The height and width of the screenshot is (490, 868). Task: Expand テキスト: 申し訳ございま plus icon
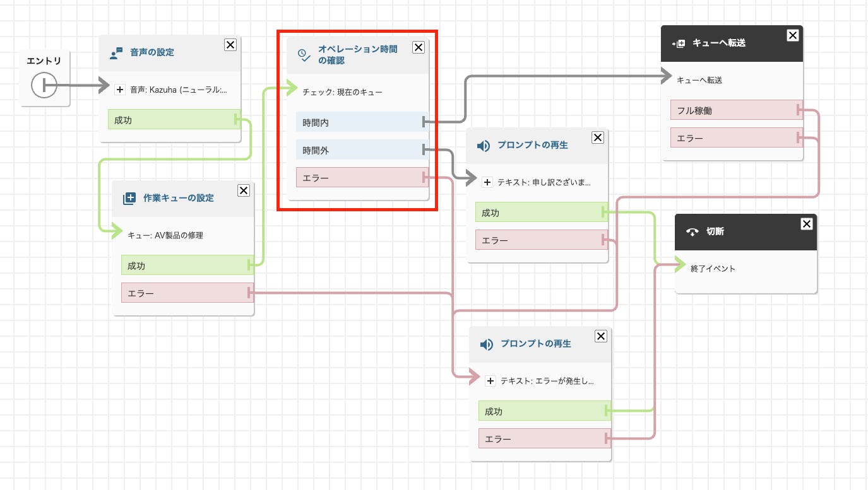point(487,182)
